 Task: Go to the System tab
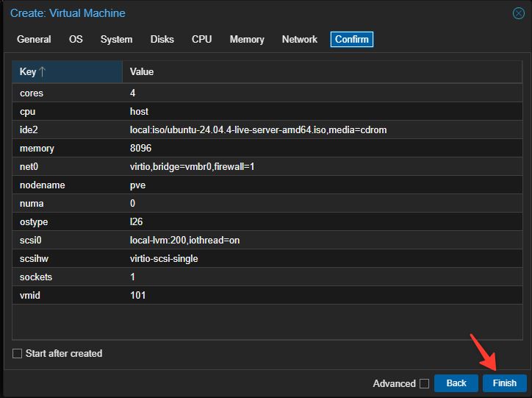116,40
